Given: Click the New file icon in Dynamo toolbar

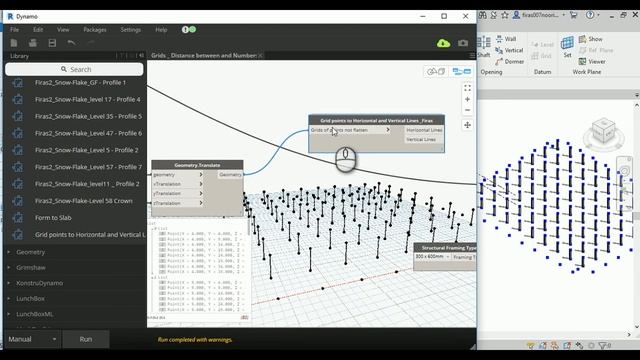Looking at the screenshot, I should pos(14,43).
